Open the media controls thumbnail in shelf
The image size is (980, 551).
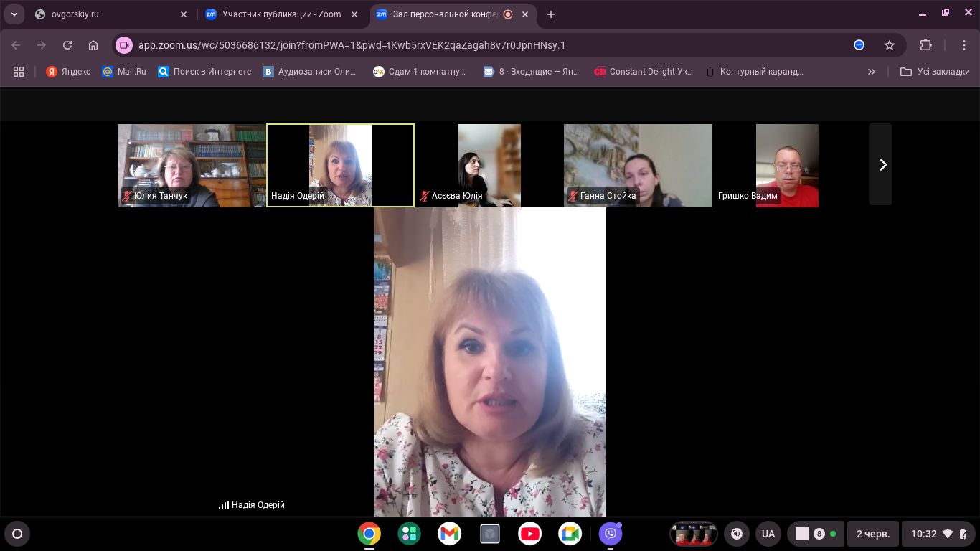(x=694, y=534)
